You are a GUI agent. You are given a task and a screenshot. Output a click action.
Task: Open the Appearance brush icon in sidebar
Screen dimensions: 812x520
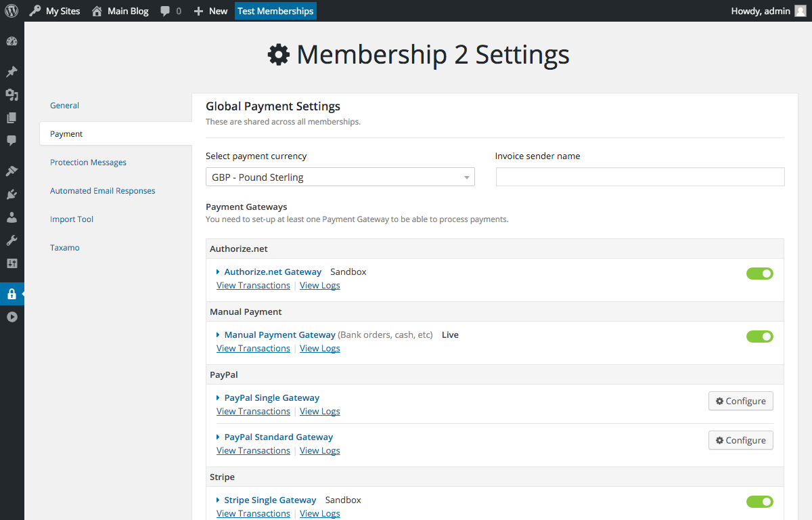pos(12,171)
